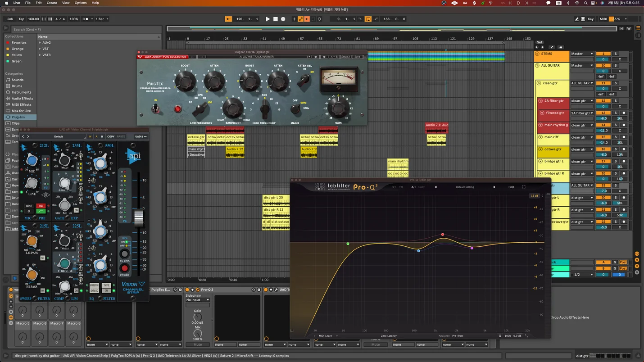Viewport: 644px width, 362px height.
Task: Click the UAD PASTE button
Action: point(121,136)
